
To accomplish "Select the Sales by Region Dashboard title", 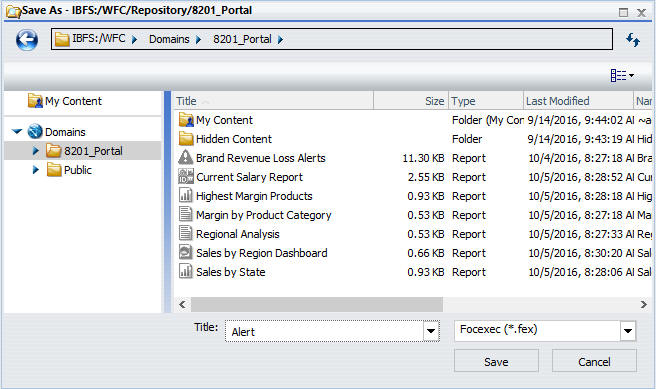I will click(x=261, y=253).
